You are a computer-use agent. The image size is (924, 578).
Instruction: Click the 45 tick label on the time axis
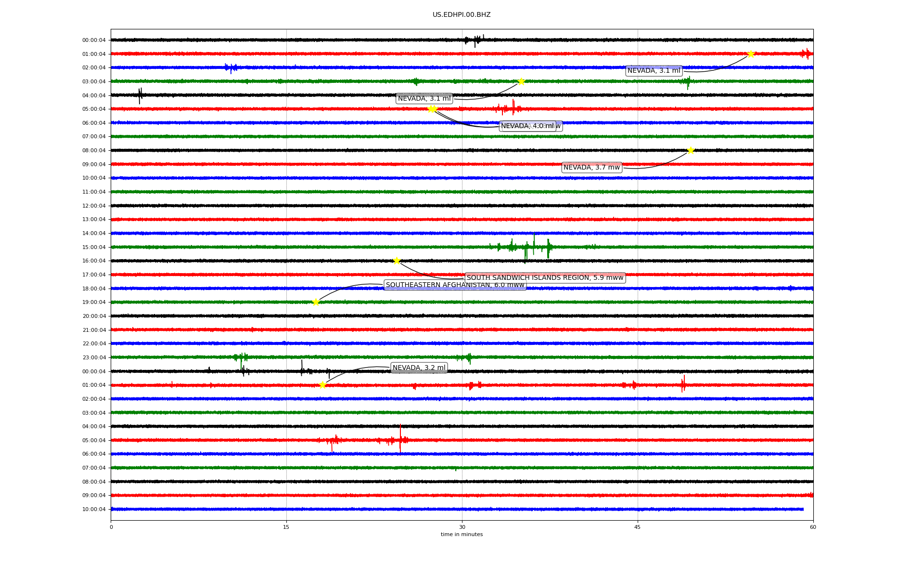pyautogui.click(x=638, y=527)
